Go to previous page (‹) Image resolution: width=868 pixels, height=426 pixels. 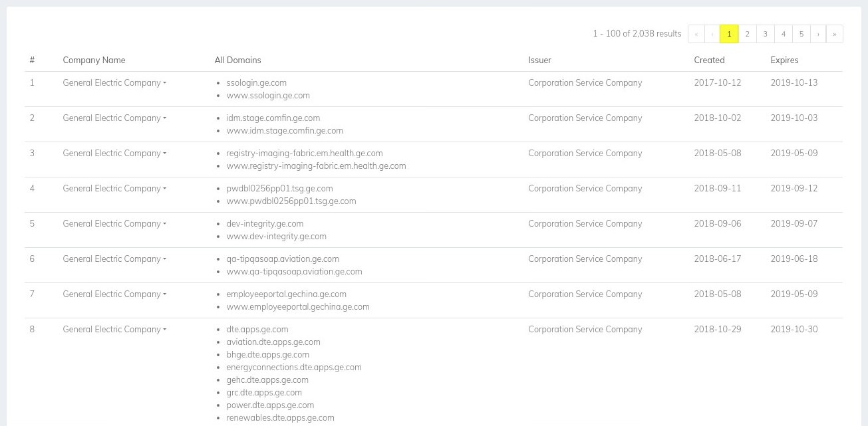(712, 34)
